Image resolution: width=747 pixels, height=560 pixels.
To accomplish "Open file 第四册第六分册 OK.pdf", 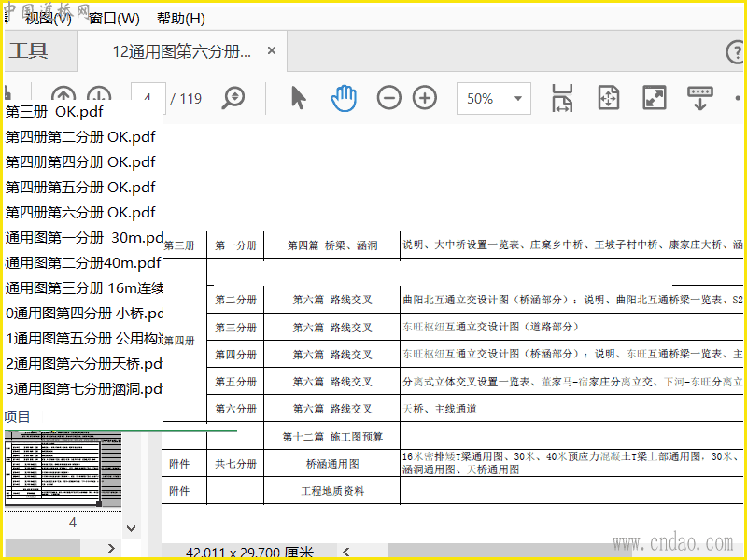I will click(x=80, y=213).
